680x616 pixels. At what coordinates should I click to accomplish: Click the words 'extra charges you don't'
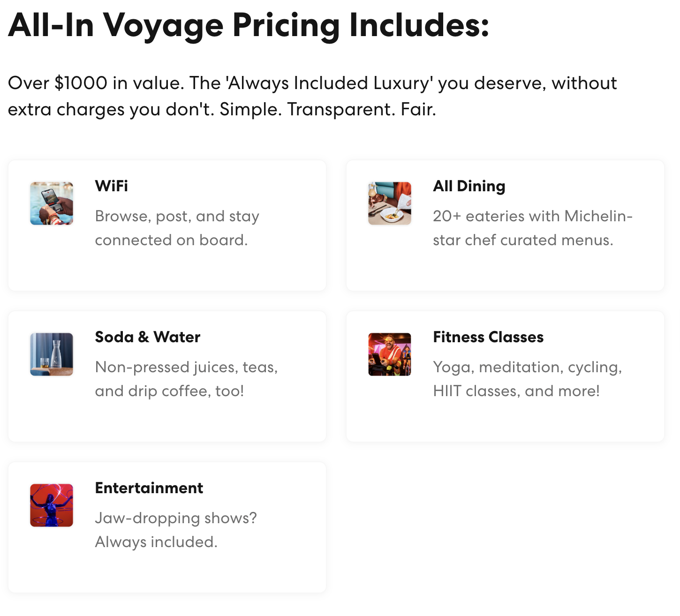click(x=109, y=109)
